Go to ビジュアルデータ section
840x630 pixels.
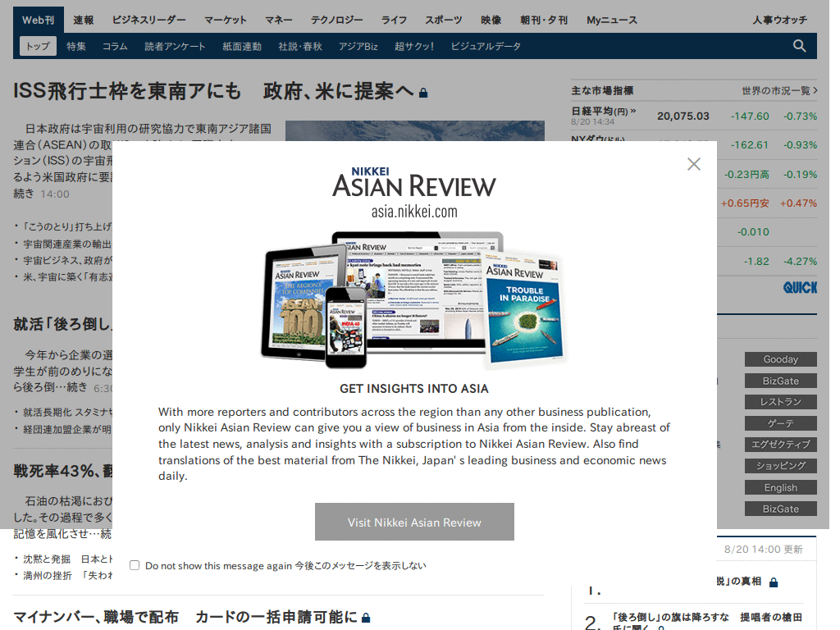coord(486,46)
